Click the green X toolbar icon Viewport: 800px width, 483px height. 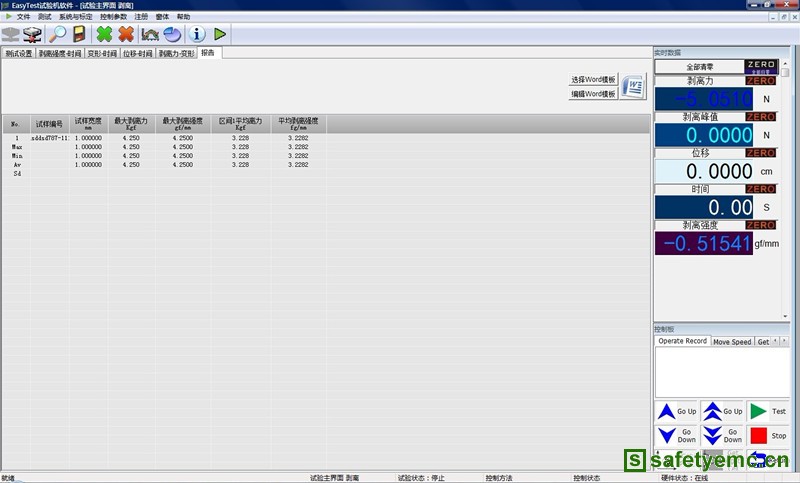tap(105, 34)
